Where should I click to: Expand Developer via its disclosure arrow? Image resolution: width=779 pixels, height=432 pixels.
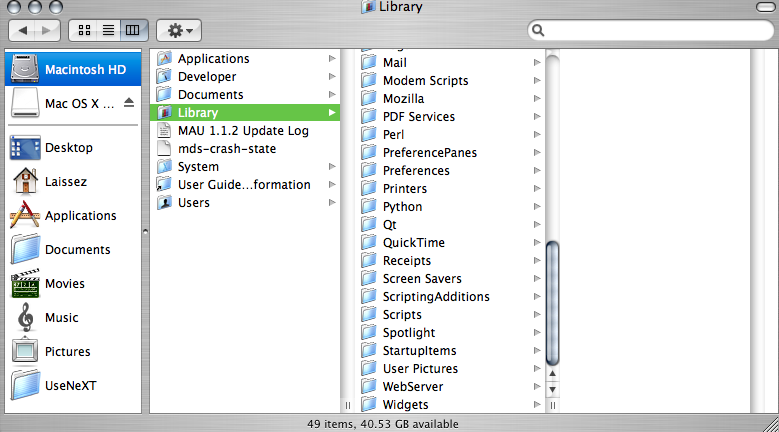click(332, 76)
